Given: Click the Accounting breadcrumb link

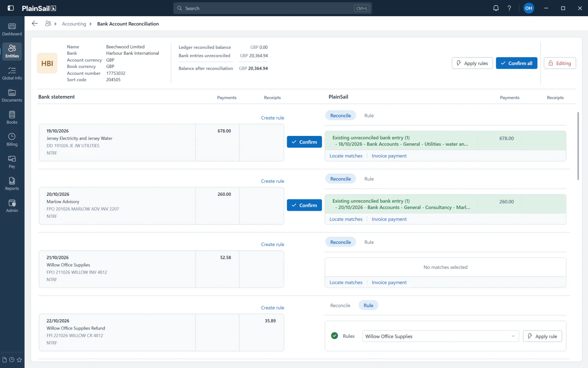Looking at the screenshot, I should pyautogui.click(x=74, y=24).
